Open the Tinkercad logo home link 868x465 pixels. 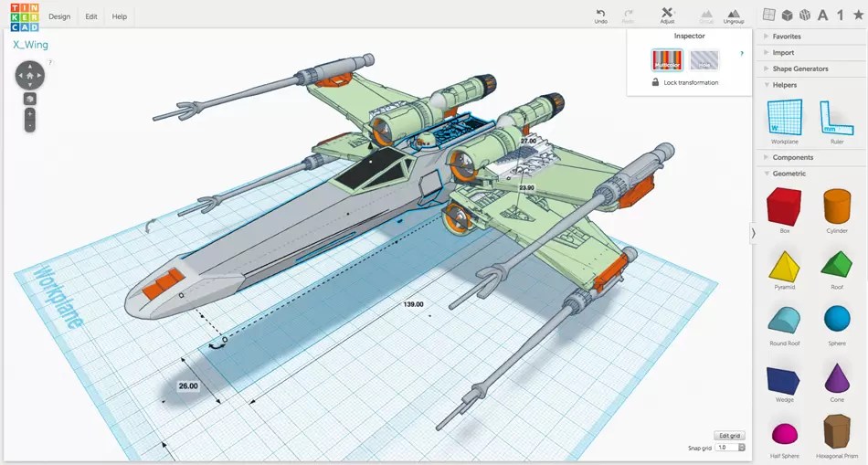point(25,17)
